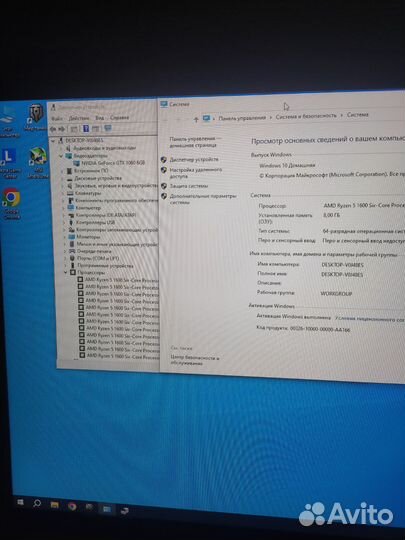Expand the Дисковые устройства category

point(62,178)
